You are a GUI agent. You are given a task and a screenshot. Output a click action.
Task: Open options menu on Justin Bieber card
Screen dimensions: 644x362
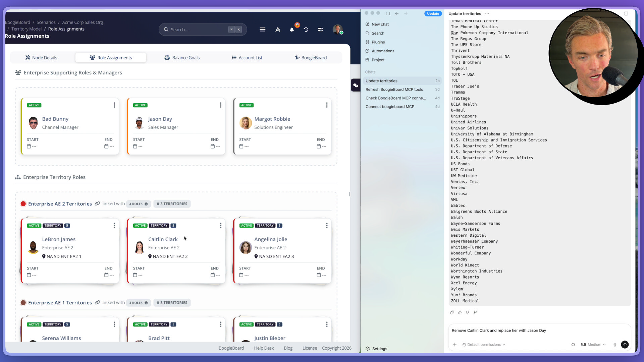click(x=327, y=324)
